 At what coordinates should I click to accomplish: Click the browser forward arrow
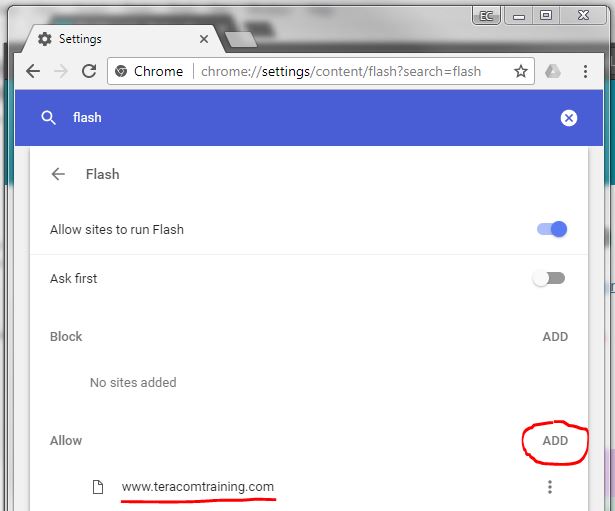coord(61,71)
